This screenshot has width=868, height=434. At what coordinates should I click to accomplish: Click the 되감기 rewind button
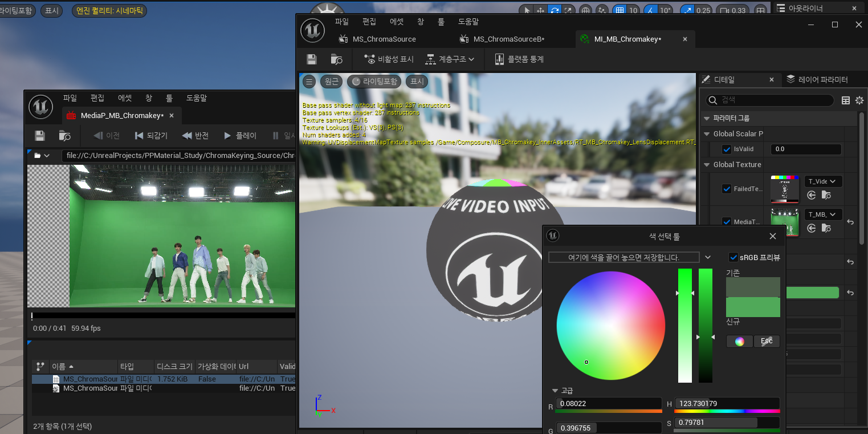(151, 136)
